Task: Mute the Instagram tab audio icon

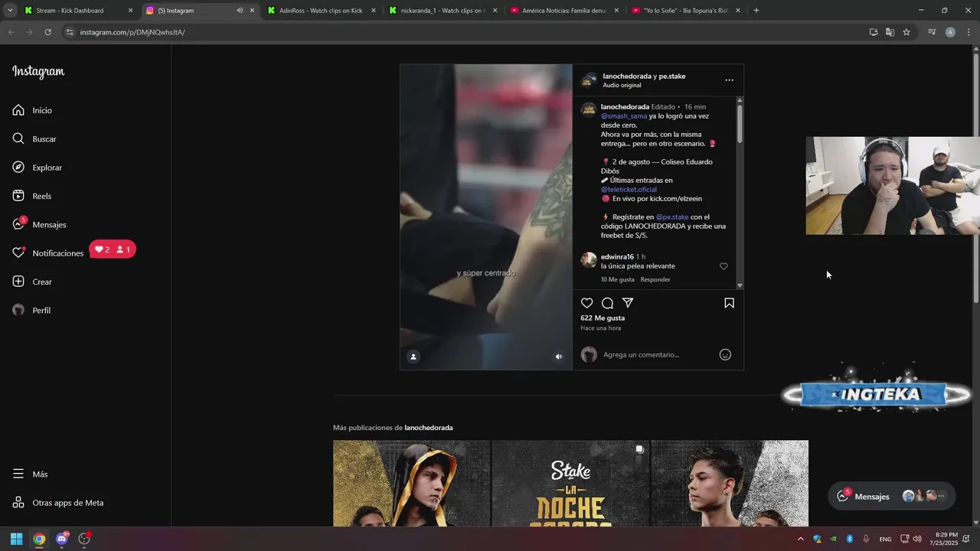Action: coord(239,11)
